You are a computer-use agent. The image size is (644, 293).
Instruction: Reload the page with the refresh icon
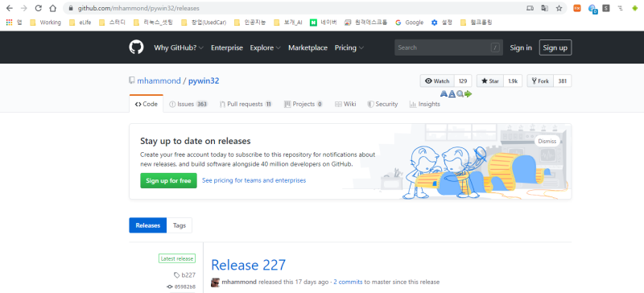coord(38,8)
